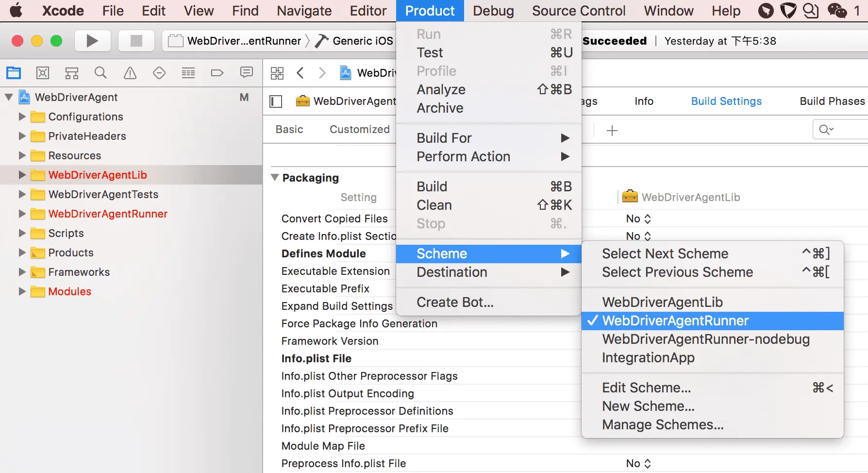Click the WeChat menu bar icon
The width and height of the screenshot is (868, 473).
point(837,10)
